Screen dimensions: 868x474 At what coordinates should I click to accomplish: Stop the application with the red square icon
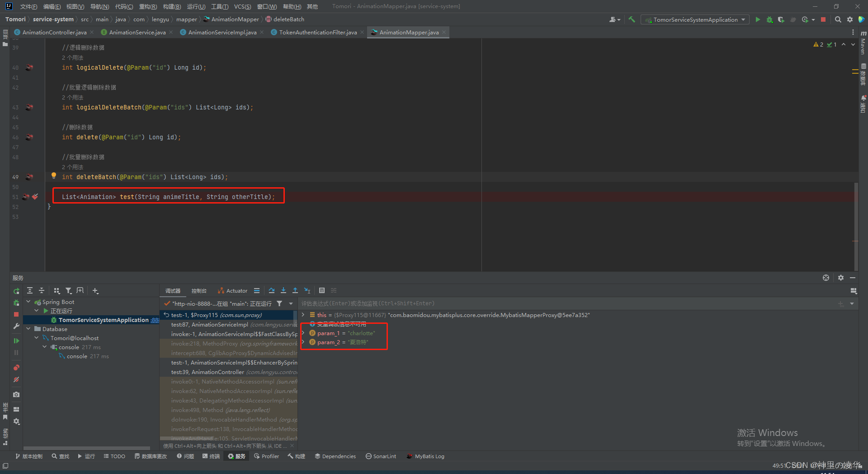[x=823, y=19]
